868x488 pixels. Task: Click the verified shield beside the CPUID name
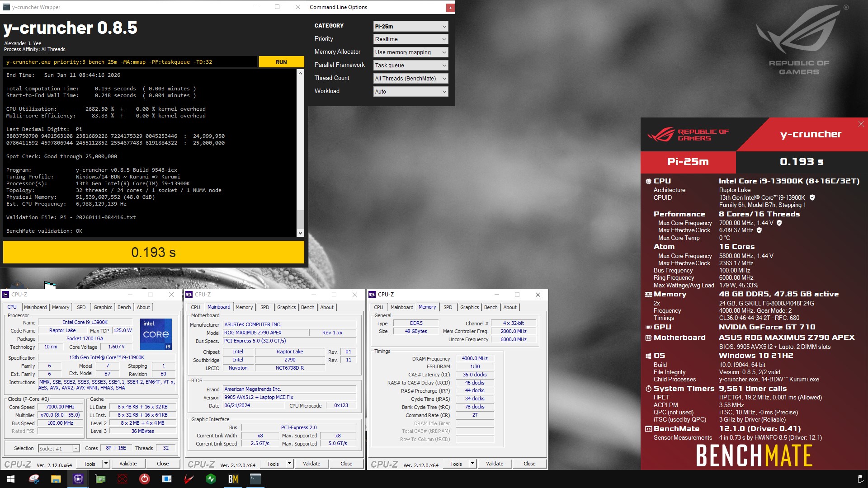[812, 197]
